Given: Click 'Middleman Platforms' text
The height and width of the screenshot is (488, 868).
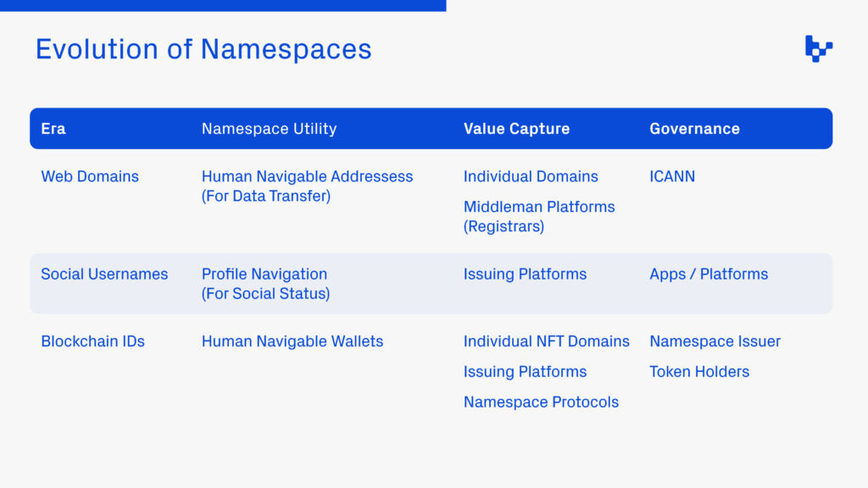Looking at the screenshot, I should click(539, 207).
